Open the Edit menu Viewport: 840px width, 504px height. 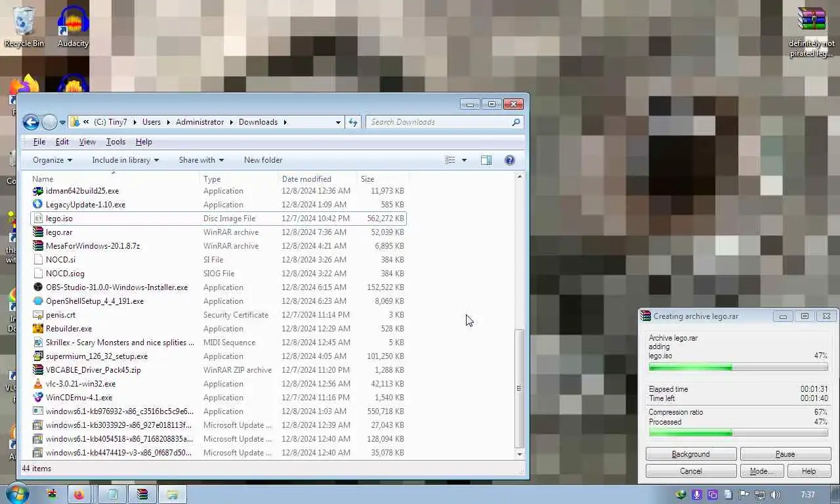point(62,142)
